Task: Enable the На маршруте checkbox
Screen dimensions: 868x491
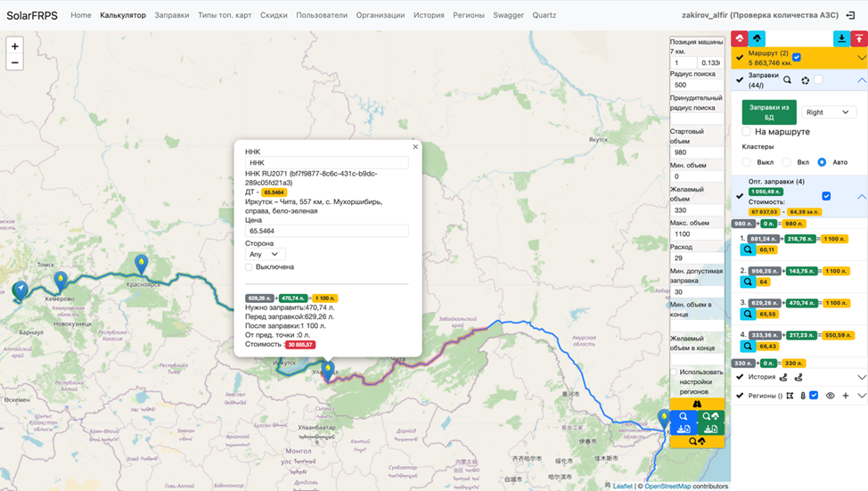Action: [746, 131]
